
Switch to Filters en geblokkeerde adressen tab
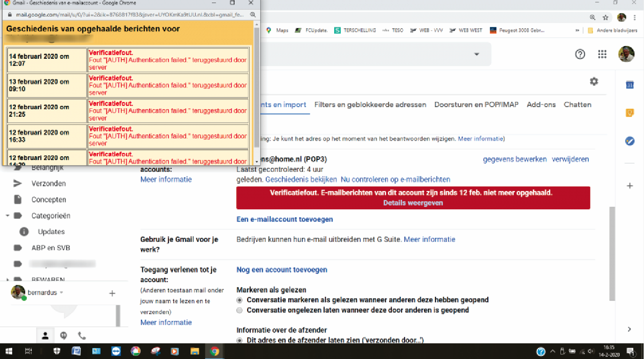tap(370, 104)
